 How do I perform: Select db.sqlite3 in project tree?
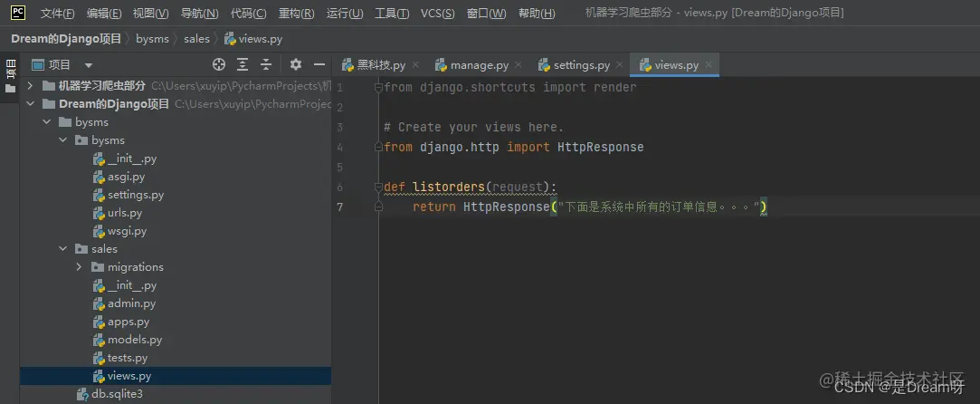point(176,394)
